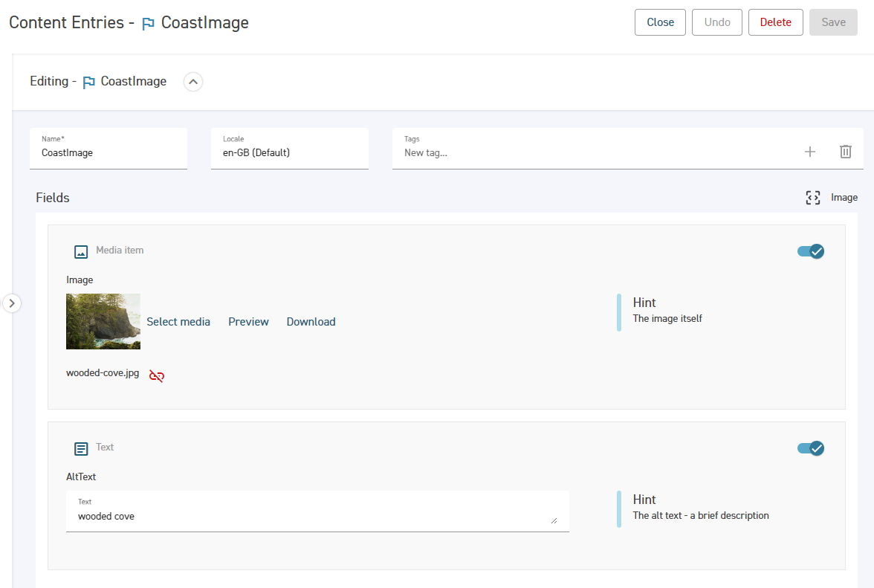Click the flag icon beside Editing label

89,82
